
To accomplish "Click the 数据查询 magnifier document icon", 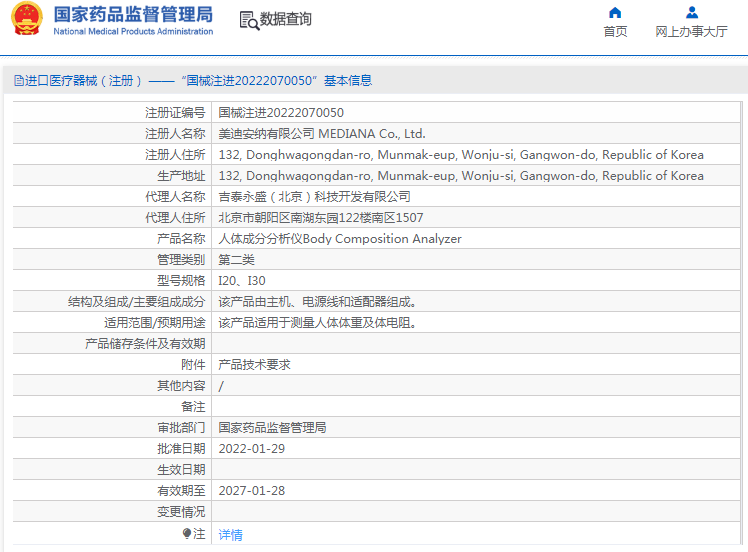I will (248, 20).
